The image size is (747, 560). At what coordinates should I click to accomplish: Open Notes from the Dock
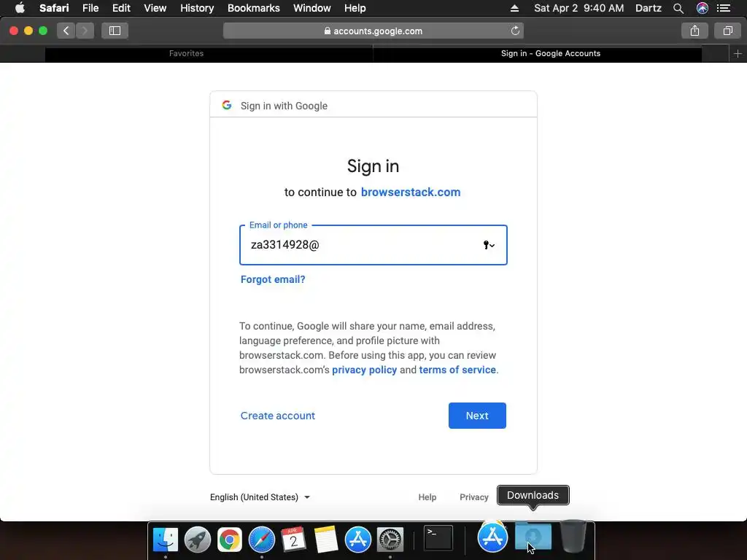(326, 540)
